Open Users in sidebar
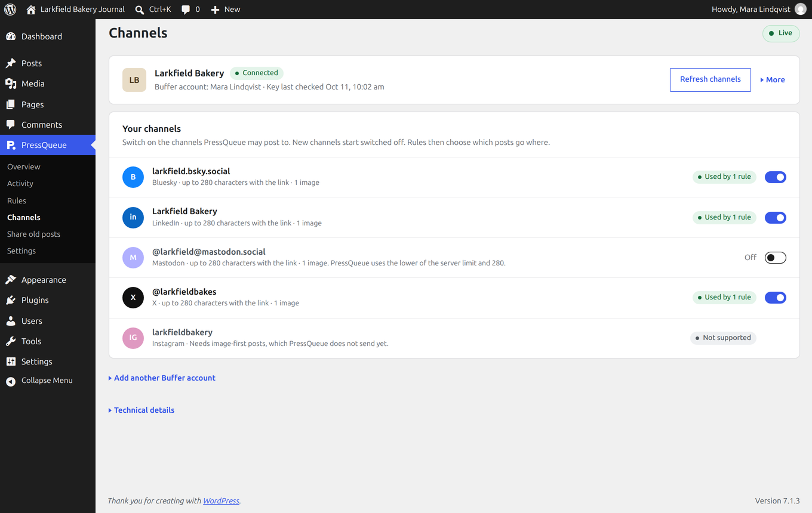 [x=48, y=321]
